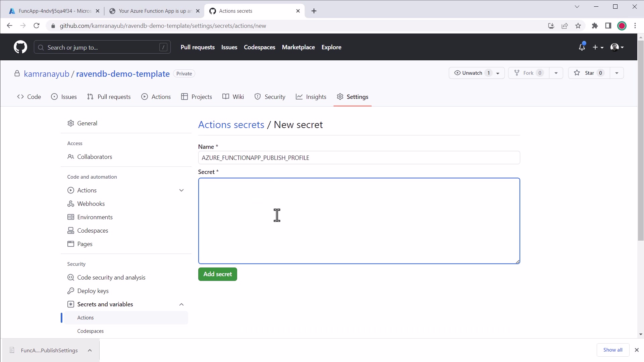Open browser extensions puzzle icon
The image size is (644, 362).
595,26
